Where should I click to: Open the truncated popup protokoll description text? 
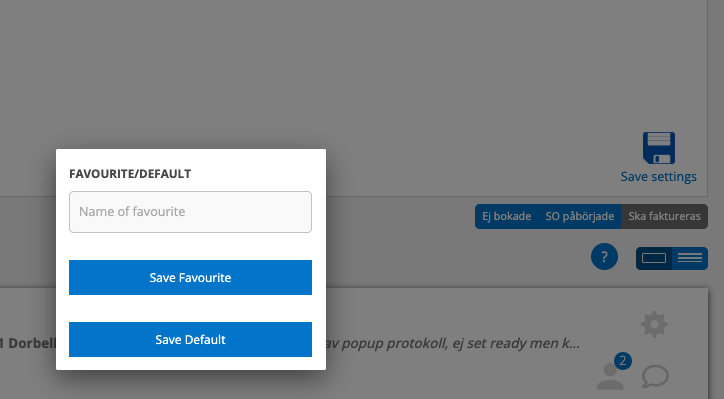click(x=452, y=344)
